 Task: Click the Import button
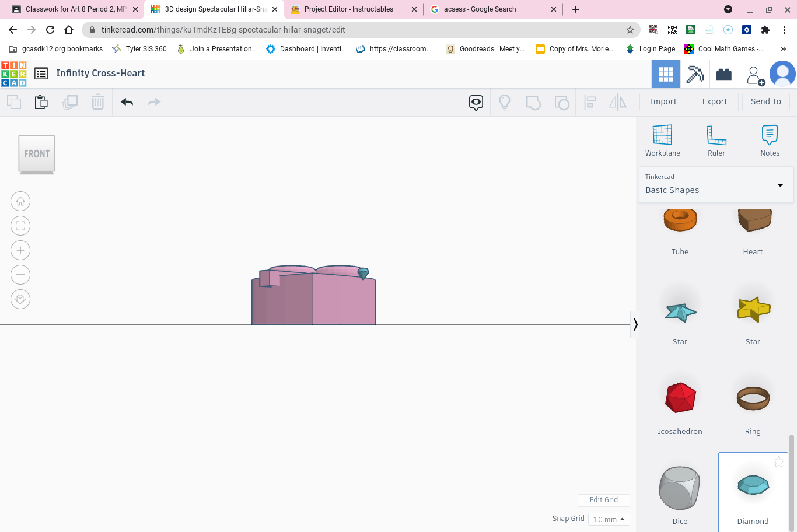(x=663, y=101)
